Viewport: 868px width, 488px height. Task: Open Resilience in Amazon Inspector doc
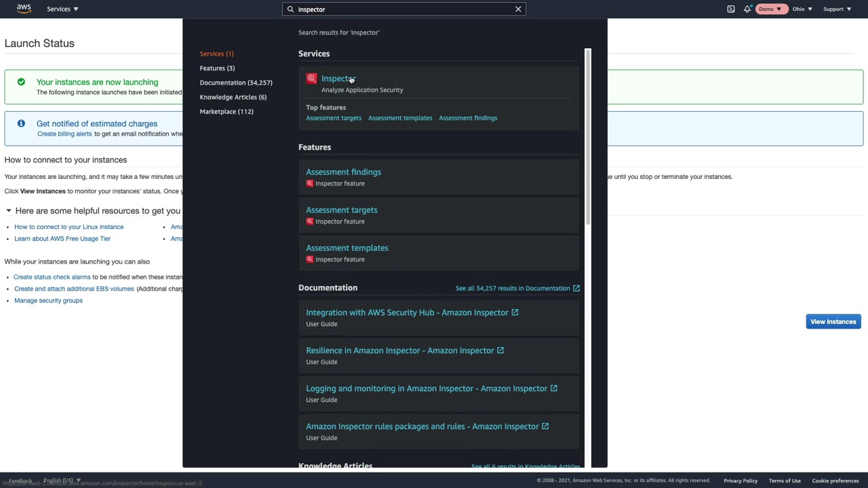click(400, 350)
